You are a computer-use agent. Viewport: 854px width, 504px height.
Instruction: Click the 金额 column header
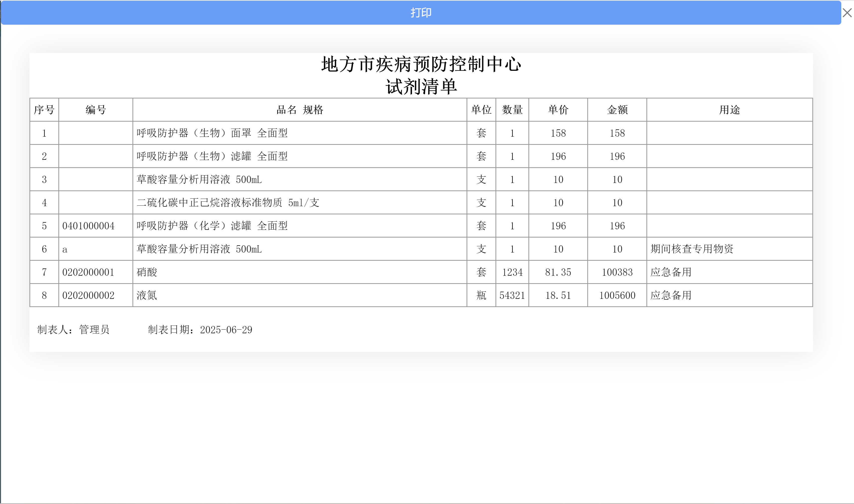tap(617, 110)
